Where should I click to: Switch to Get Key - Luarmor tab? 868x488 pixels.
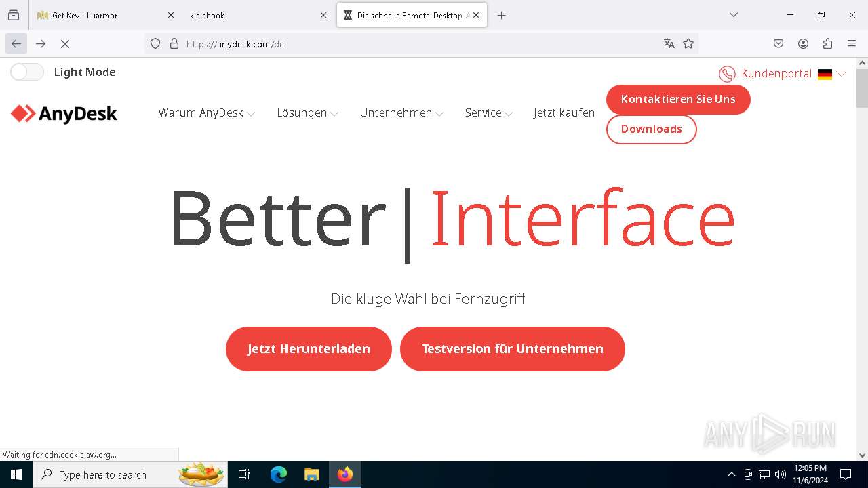click(x=104, y=15)
